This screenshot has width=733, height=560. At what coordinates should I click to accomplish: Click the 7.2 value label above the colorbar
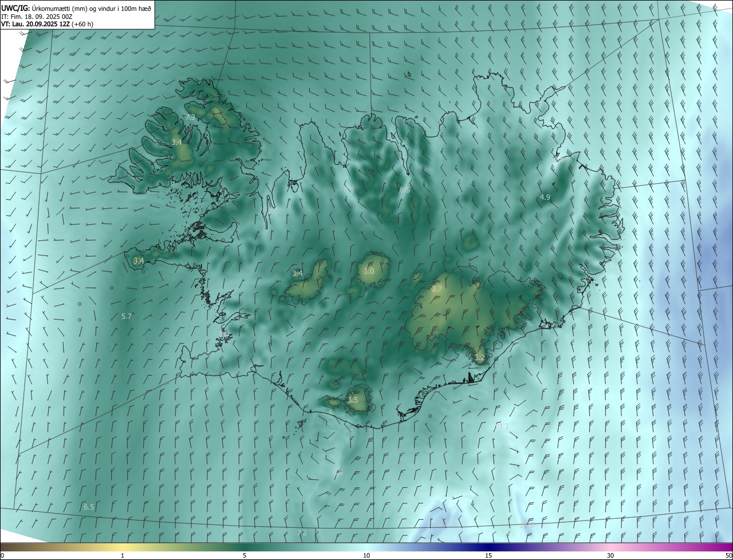pyautogui.click(x=302, y=533)
